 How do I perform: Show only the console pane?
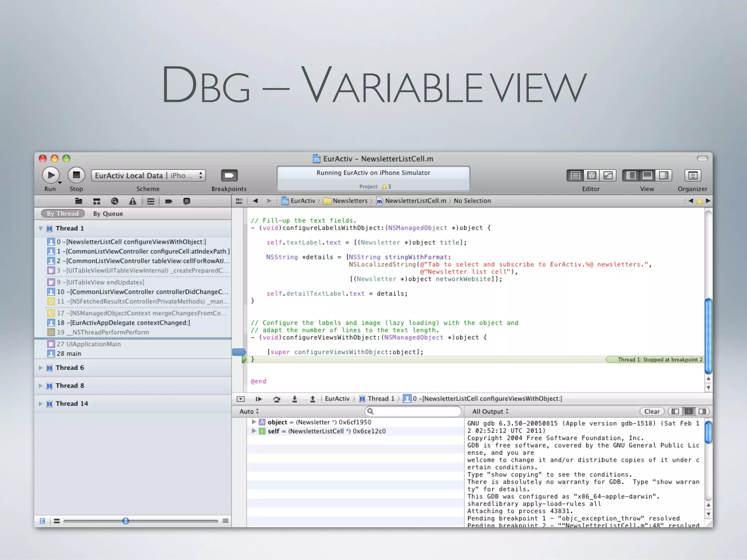702,411
